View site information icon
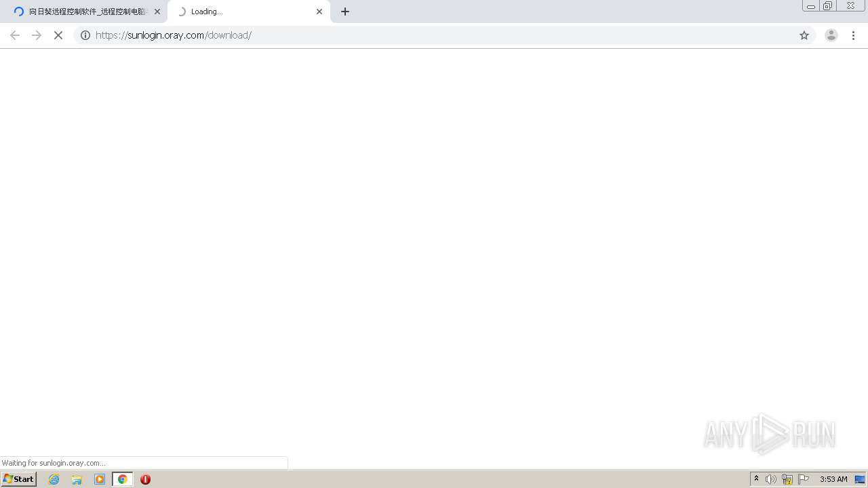Viewport: 868px width, 488px height. tap(85, 35)
